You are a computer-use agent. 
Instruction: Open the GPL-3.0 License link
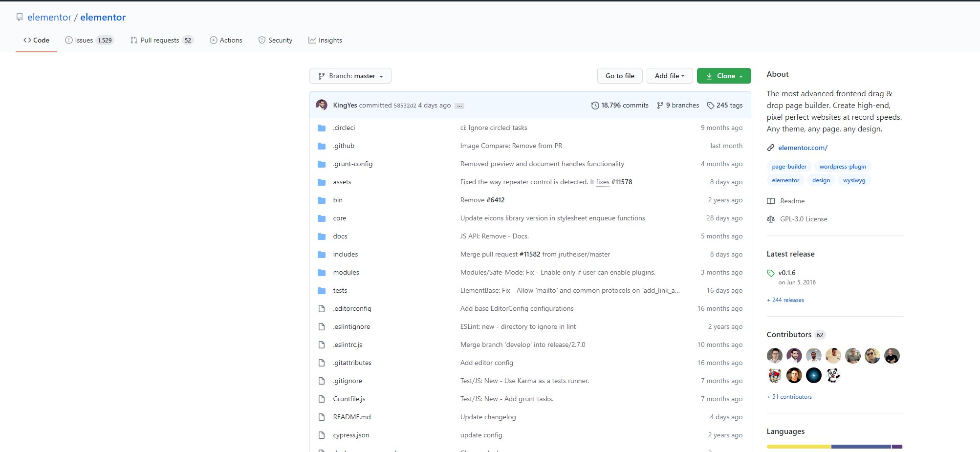coord(804,219)
